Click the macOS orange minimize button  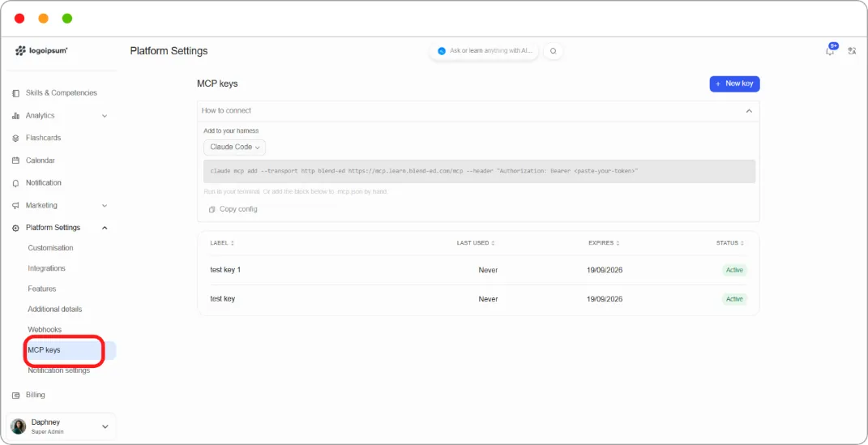[x=43, y=19]
